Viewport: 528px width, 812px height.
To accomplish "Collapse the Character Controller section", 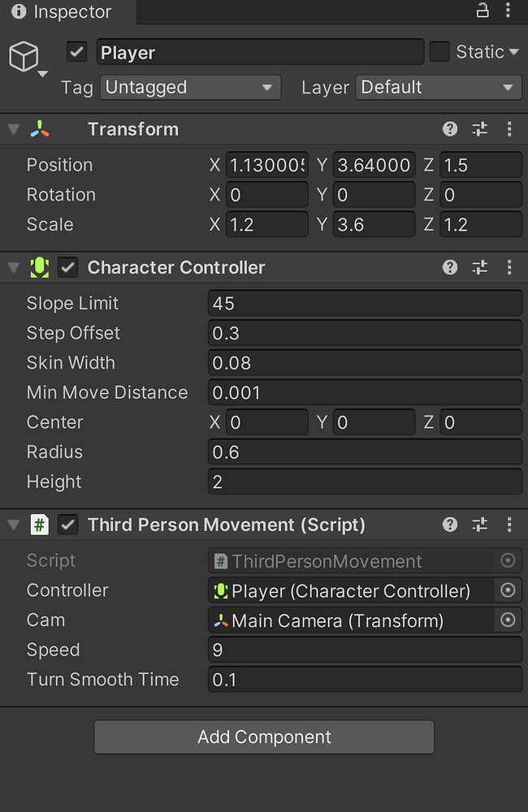I will click(13, 267).
